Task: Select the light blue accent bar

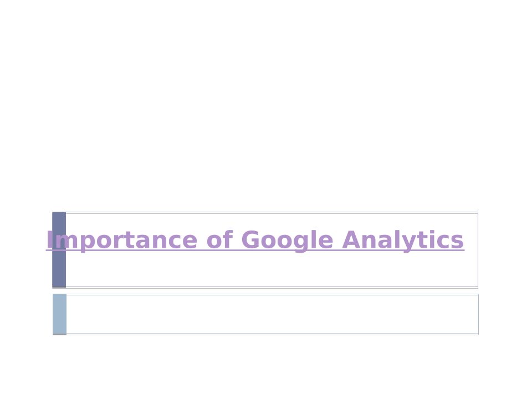Action: click(x=60, y=314)
